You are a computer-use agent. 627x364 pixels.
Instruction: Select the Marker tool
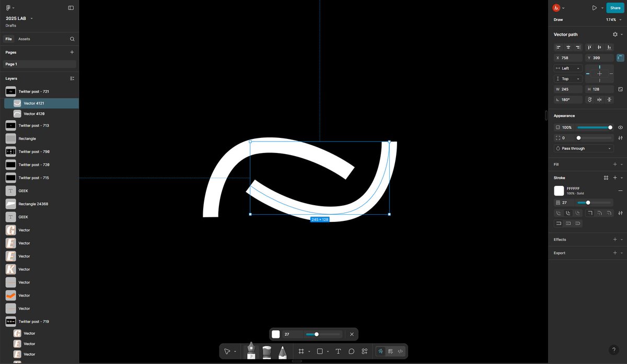[x=267, y=351]
